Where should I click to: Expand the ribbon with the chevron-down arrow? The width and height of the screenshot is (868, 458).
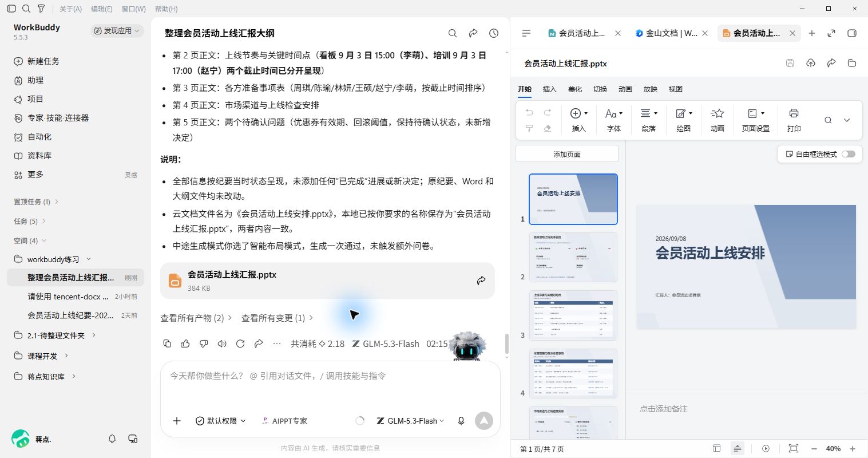(x=847, y=120)
